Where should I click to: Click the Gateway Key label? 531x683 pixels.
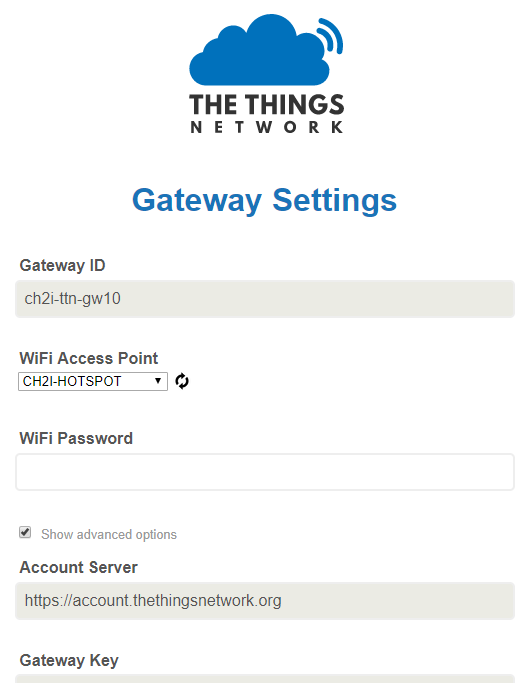(x=69, y=660)
